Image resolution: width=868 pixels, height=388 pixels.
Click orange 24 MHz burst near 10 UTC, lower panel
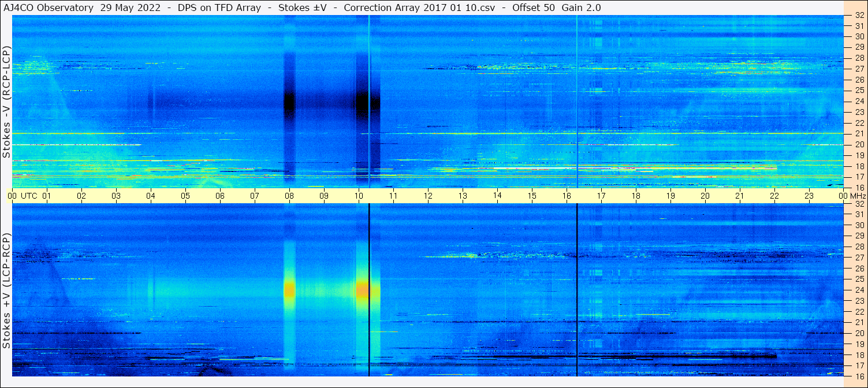click(362, 290)
